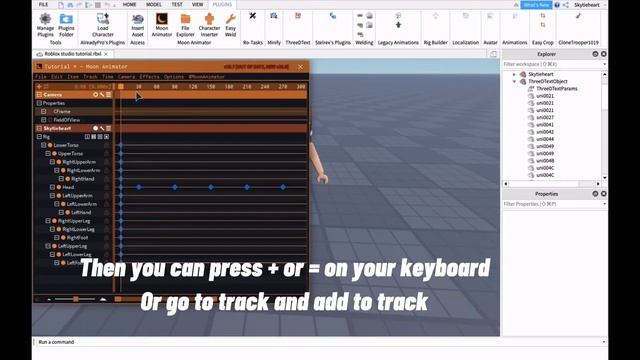Toggle the orange dot next to LowerTorso
The height and width of the screenshot is (360, 640).
pyautogui.click(x=50, y=145)
